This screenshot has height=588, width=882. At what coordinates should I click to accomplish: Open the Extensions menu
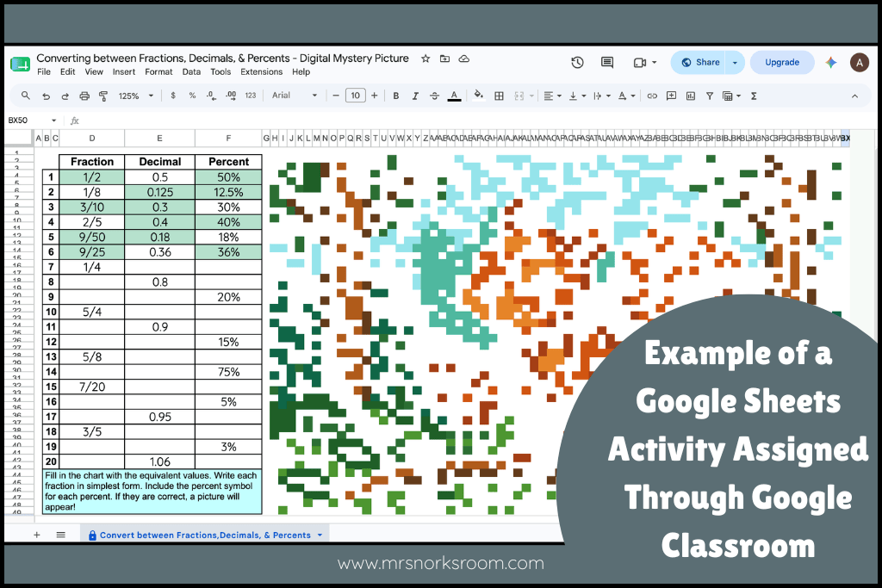coord(262,72)
